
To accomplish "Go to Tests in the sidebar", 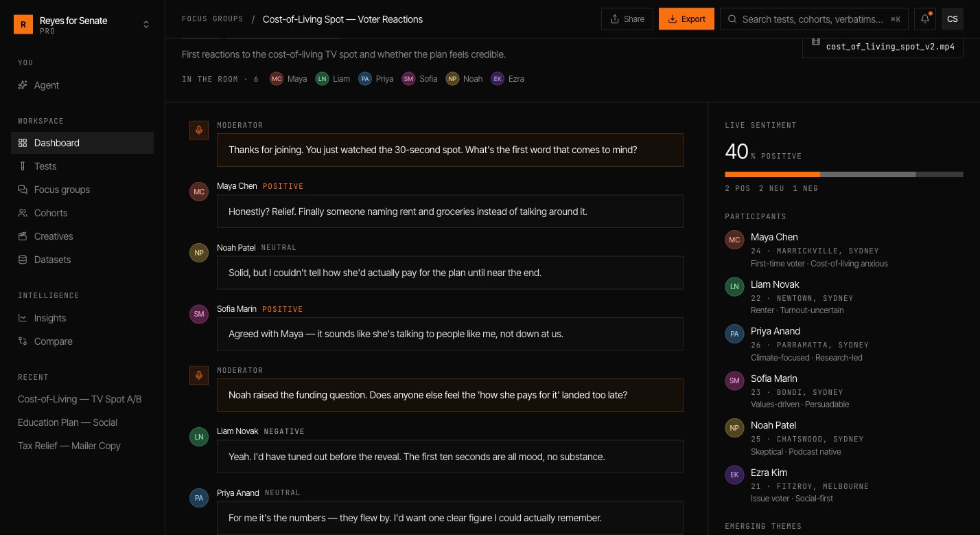I will pyautogui.click(x=82, y=166).
